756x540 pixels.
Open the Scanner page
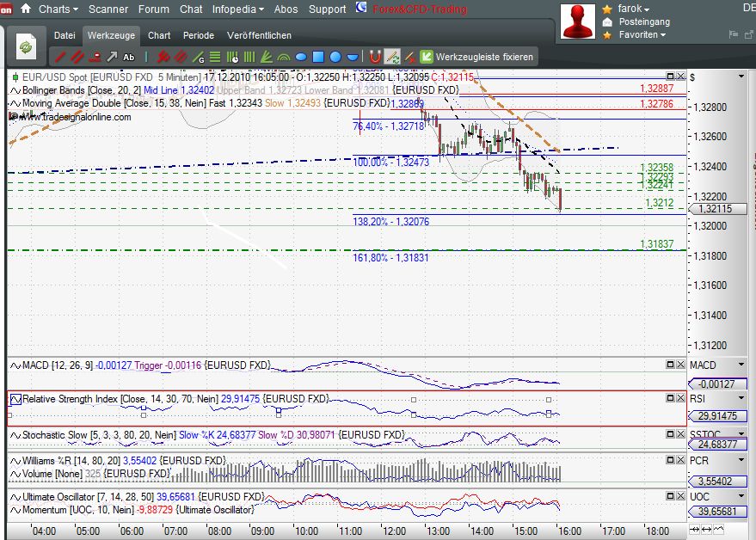[108, 9]
